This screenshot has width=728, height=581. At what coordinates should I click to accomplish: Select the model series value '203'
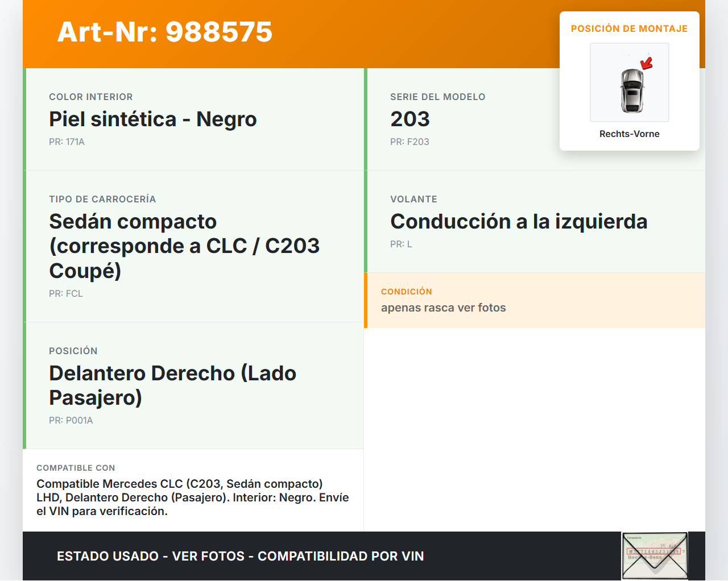(410, 119)
